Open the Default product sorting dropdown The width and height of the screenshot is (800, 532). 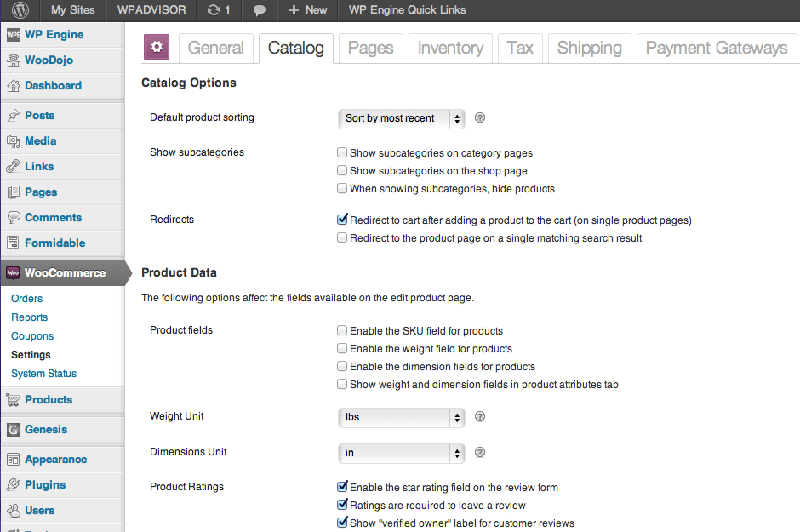(x=401, y=118)
